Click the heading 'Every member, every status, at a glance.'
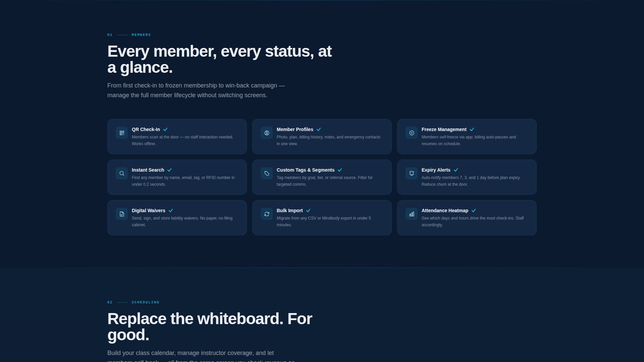The image size is (644, 362). [219, 59]
